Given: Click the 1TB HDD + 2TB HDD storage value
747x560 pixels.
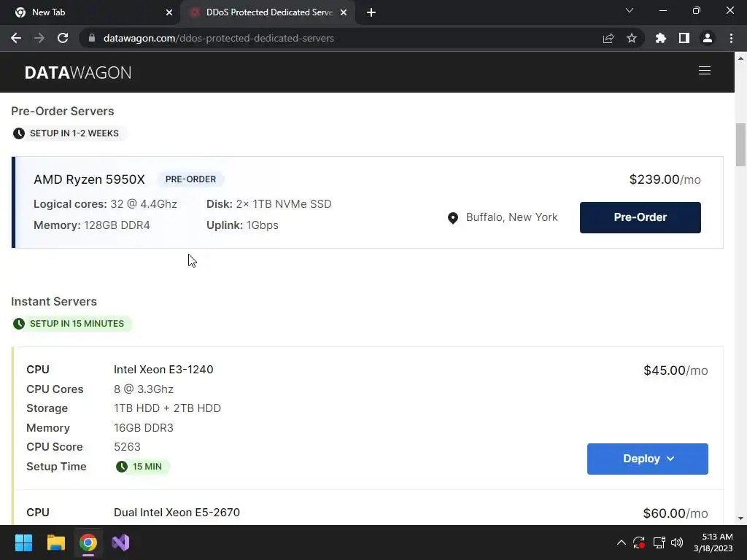Looking at the screenshot, I should coord(167,408).
